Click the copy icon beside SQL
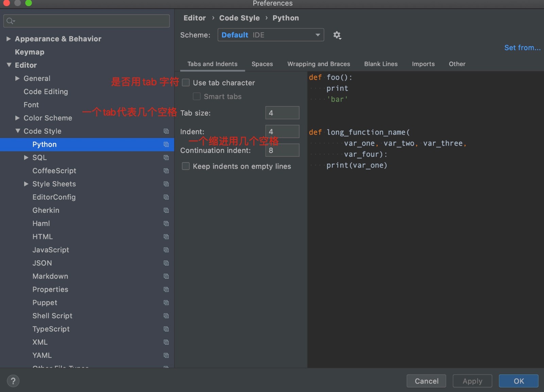Screen dimensions: 544x392 [x=166, y=157]
